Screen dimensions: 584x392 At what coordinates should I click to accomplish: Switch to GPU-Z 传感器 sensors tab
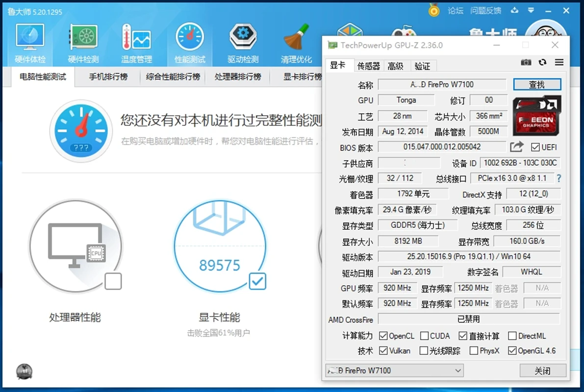368,66
